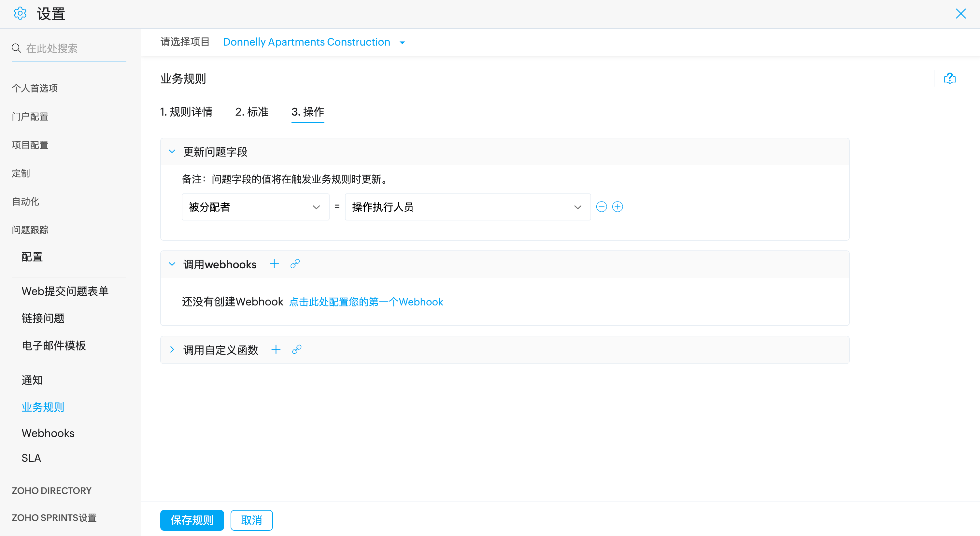The height and width of the screenshot is (536, 980).
Task: Collapse the 调用webhooks section
Action: point(172,264)
